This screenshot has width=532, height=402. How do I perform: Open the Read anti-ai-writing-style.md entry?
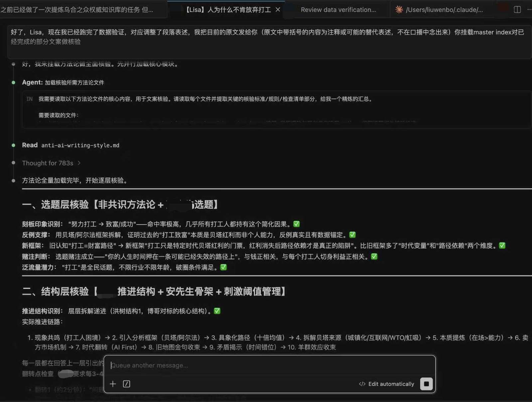pyautogui.click(x=70, y=145)
